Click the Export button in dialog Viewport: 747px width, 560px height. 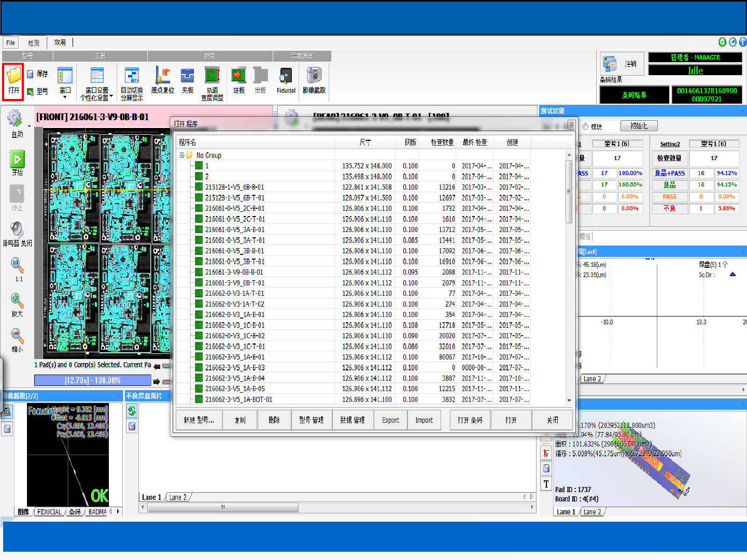[390, 420]
